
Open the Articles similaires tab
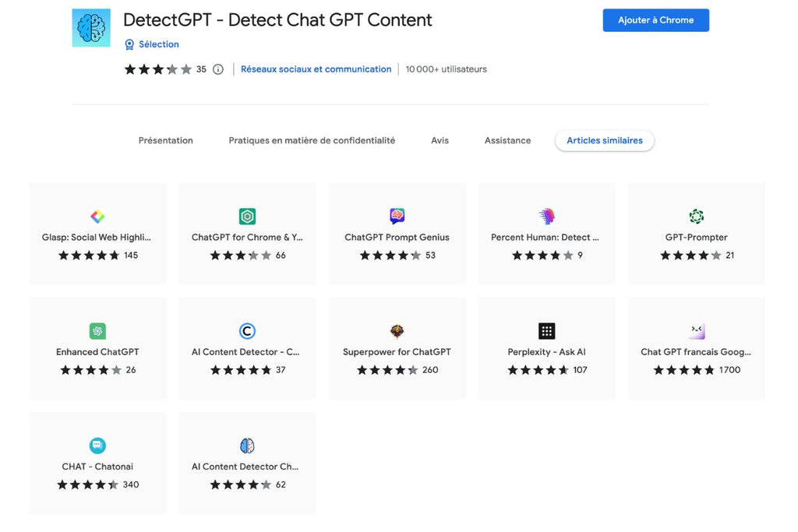(x=604, y=140)
